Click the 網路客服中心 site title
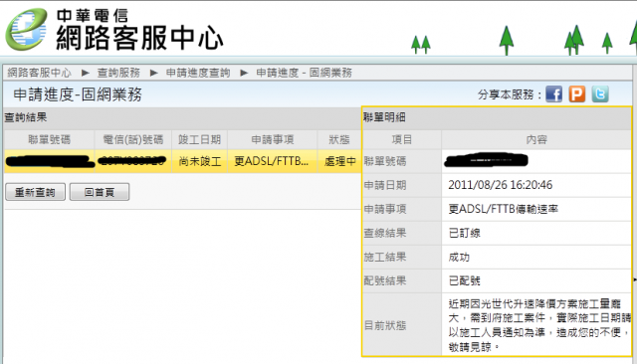The width and height of the screenshot is (637, 364). pos(139,38)
